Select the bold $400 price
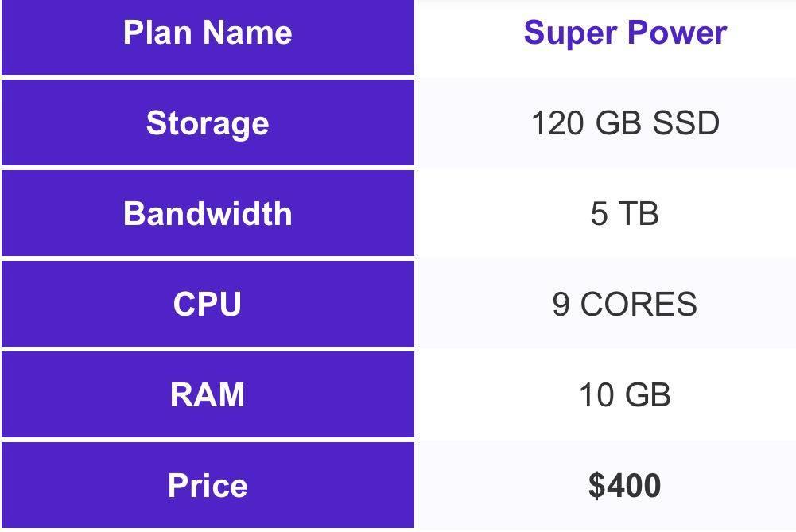 (x=624, y=485)
